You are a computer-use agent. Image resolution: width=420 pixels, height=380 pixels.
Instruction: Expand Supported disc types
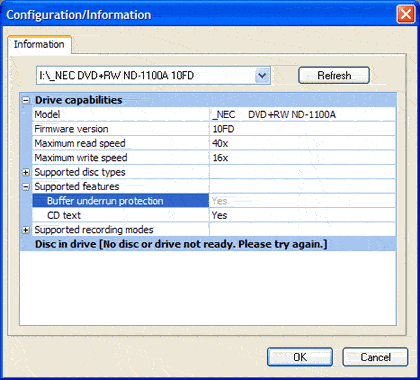26,172
